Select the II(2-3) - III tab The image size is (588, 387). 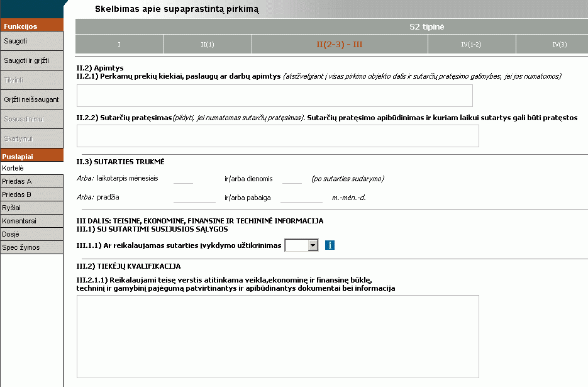(340, 44)
